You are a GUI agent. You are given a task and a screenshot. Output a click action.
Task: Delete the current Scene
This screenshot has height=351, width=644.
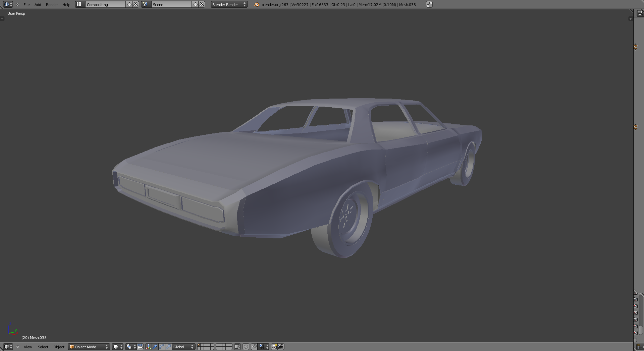click(x=202, y=4)
